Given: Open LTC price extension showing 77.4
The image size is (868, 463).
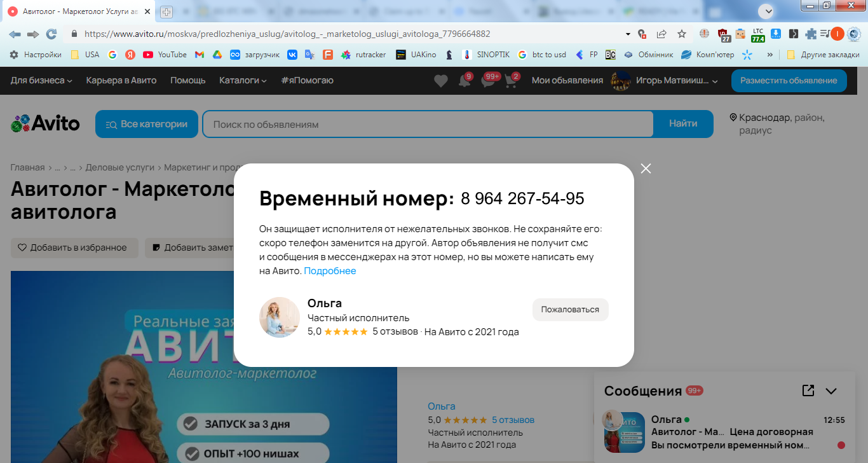Looking at the screenshot, I should pos(757,34).
